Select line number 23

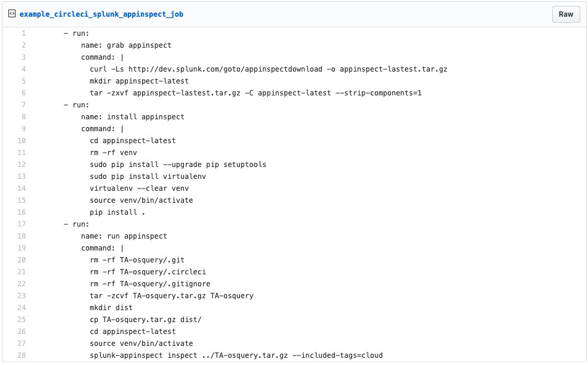(x=21, y=296)
